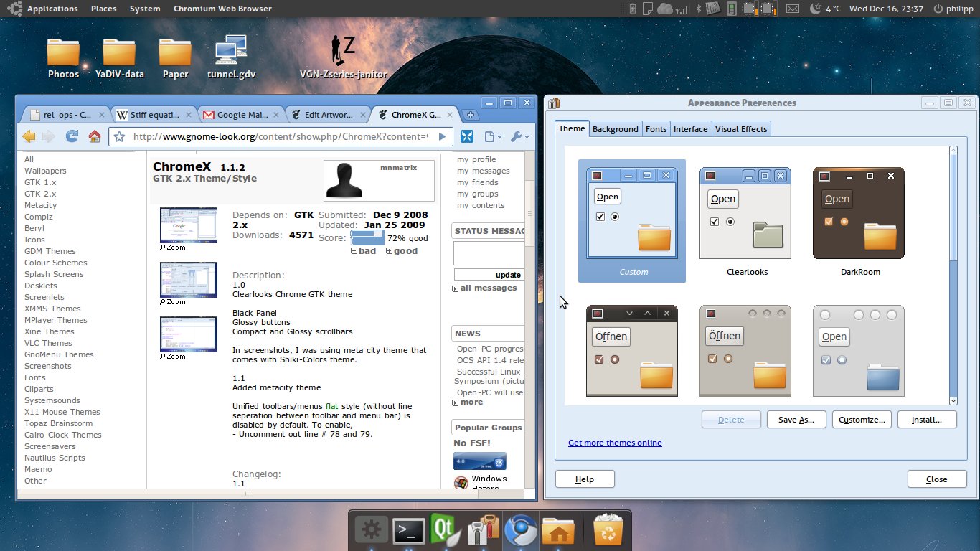This screenshot has width=980, height=551.
Task: Click the blue extension icon in Chromium toolbar
Action: click(466, 136)
